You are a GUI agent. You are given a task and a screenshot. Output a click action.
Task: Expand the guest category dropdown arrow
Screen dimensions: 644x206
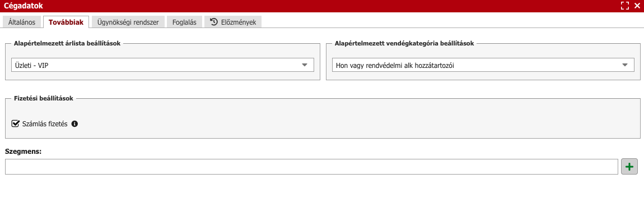pyautogui.click(x=625, y=65)
